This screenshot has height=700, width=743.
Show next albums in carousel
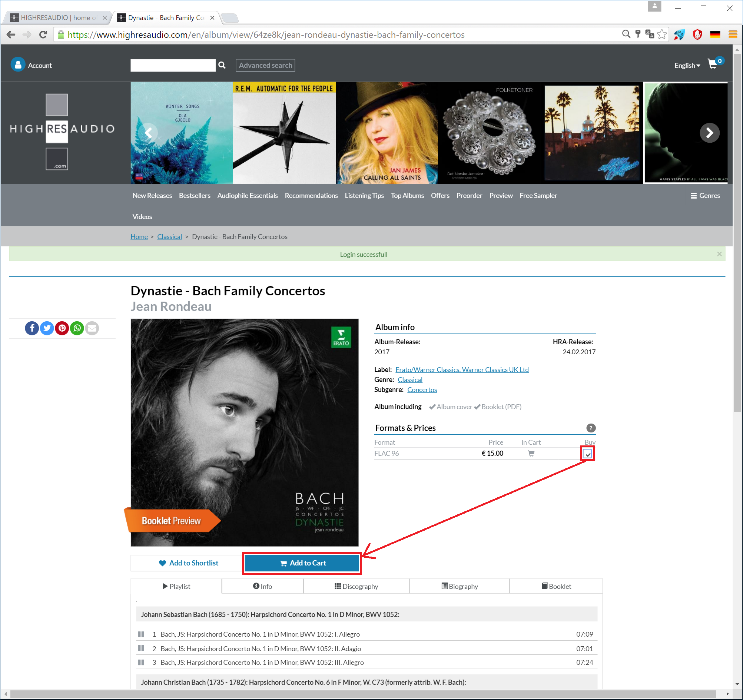[709, 133]
